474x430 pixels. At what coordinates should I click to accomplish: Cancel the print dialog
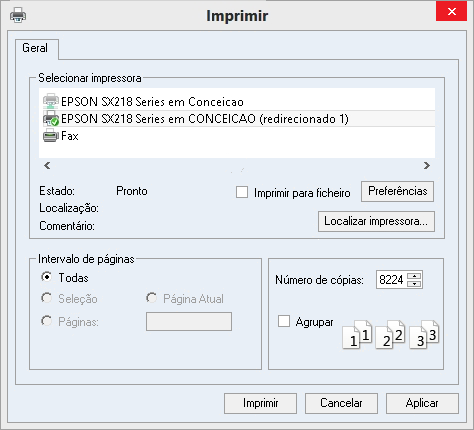[341, 403]
